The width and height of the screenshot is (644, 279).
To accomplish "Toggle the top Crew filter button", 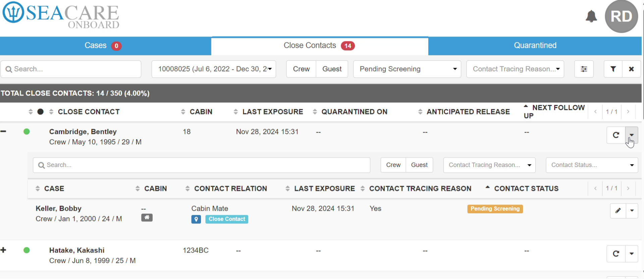I will (301, 69).
